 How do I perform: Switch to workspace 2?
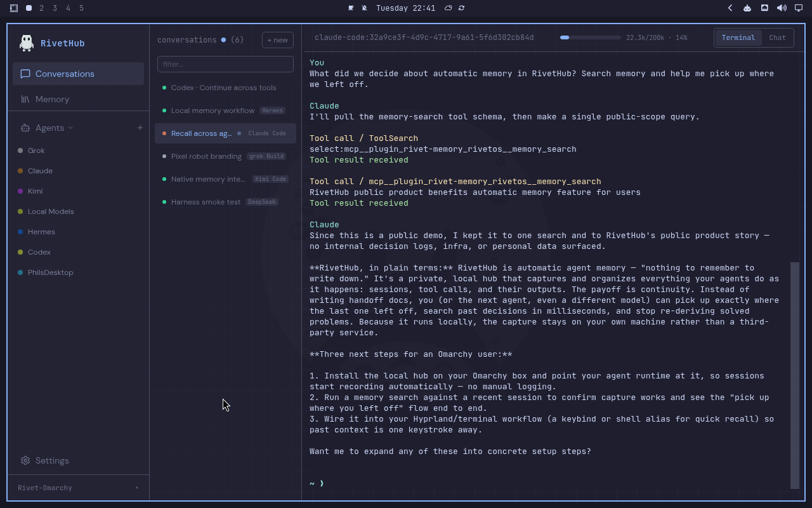42,8
